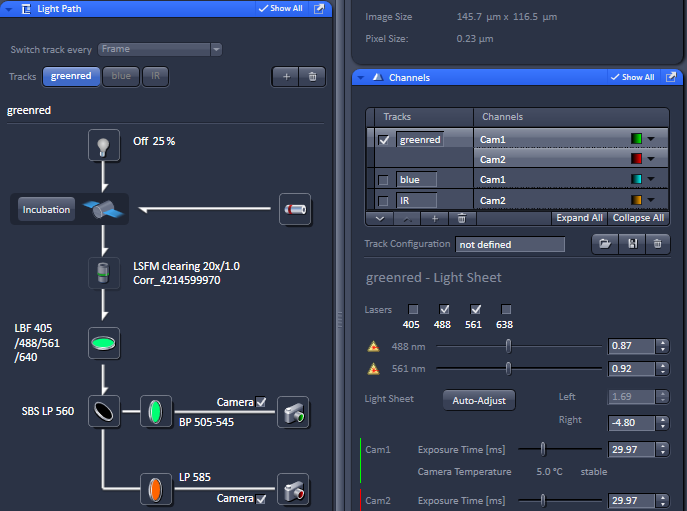The width and height of the screenshot is (687, 511).
Task: Switch to the IR track tab
Action: [154, 76]
